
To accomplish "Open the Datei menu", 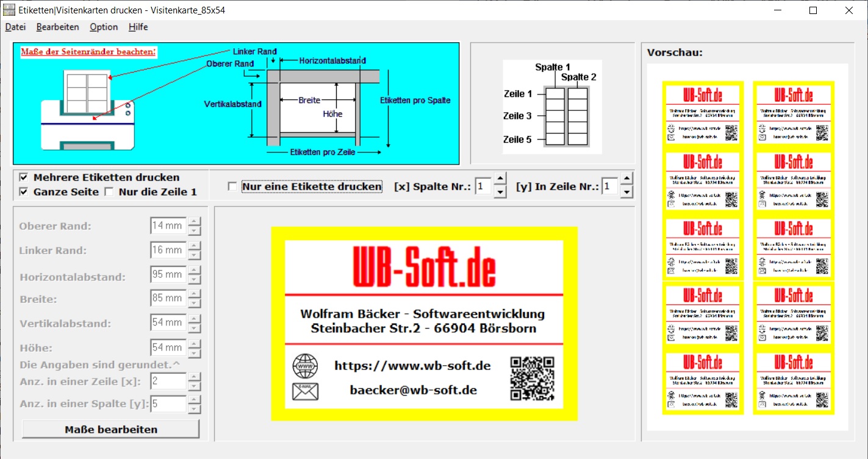I will (15, 27).
